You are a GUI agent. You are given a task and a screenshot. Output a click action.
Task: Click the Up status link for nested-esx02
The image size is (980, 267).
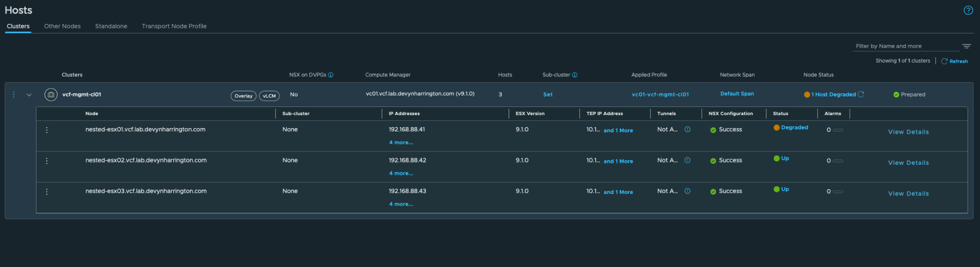click(785, 159)
